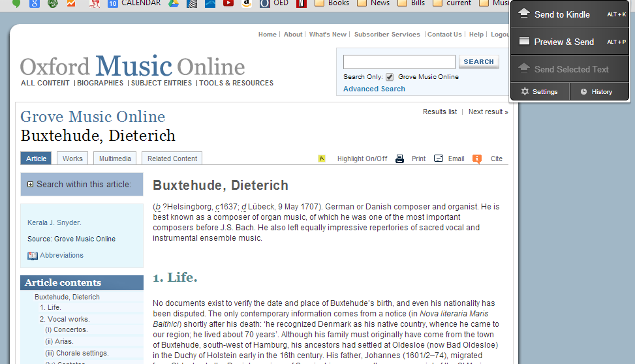This screenshot has width=635, height=364.
Task: Return to Results list
Action: coord(440,112)
